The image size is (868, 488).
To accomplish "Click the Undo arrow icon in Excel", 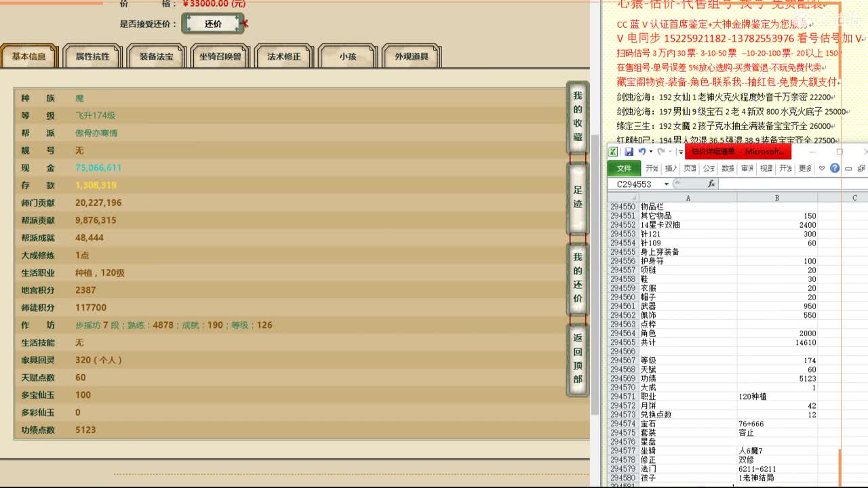I will tap(642, 150).
